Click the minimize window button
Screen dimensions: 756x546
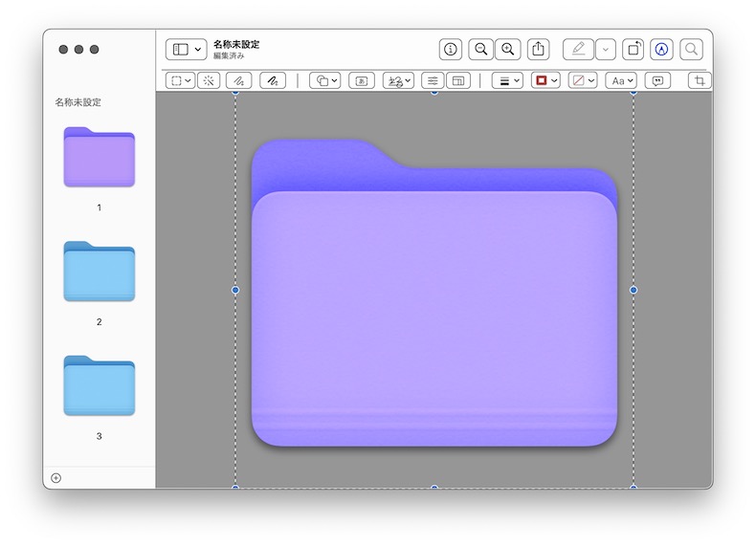tap(78, 49)
